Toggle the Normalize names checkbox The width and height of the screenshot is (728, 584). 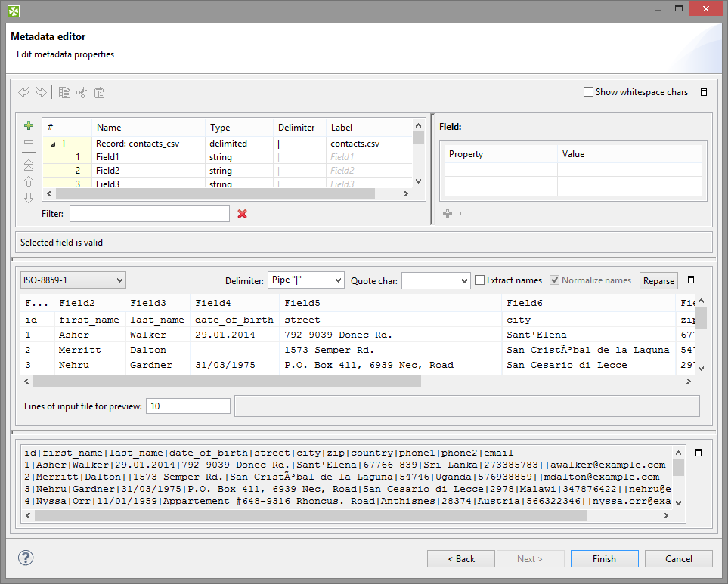pyautogui.click(x=555, y=280)
